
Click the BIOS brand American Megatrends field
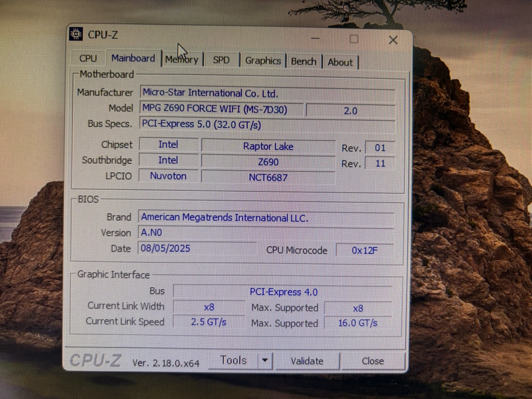266,218
